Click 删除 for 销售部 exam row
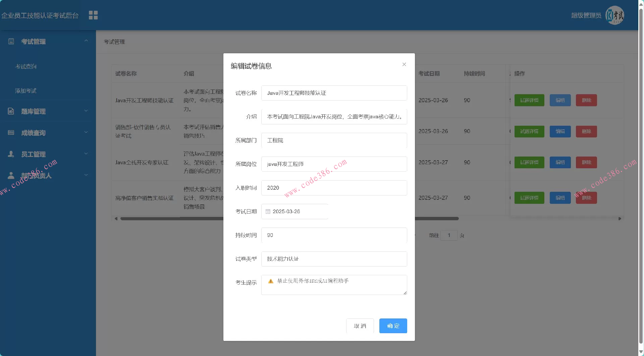 point(586,131)
